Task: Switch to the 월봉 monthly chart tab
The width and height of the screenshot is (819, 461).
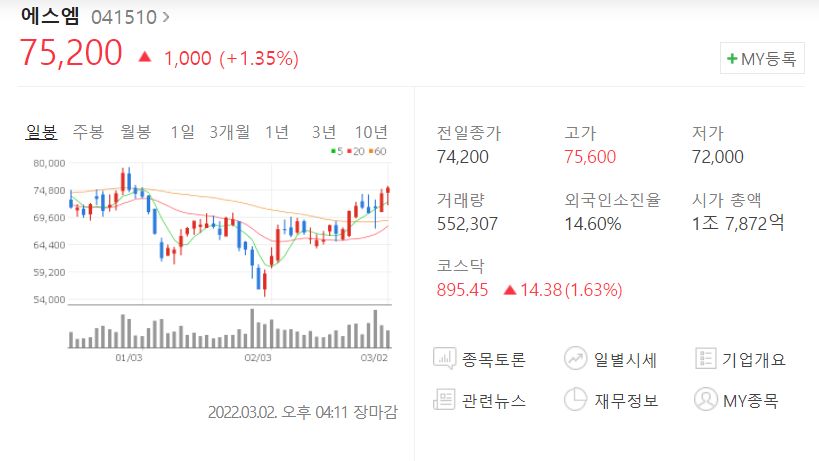Action: point(136,132)
